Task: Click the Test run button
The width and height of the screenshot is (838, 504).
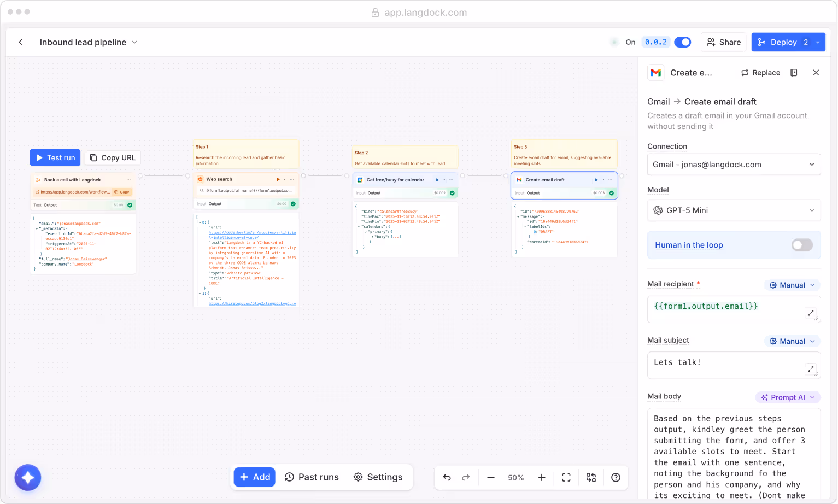Action: coord(55,157)
